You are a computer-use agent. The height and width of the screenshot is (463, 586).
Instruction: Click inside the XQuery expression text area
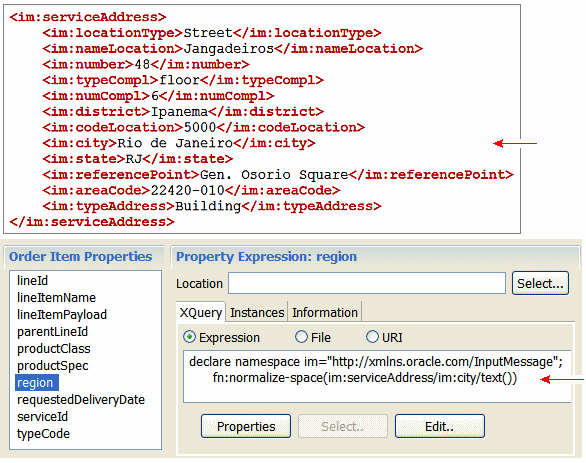(377, 376)
